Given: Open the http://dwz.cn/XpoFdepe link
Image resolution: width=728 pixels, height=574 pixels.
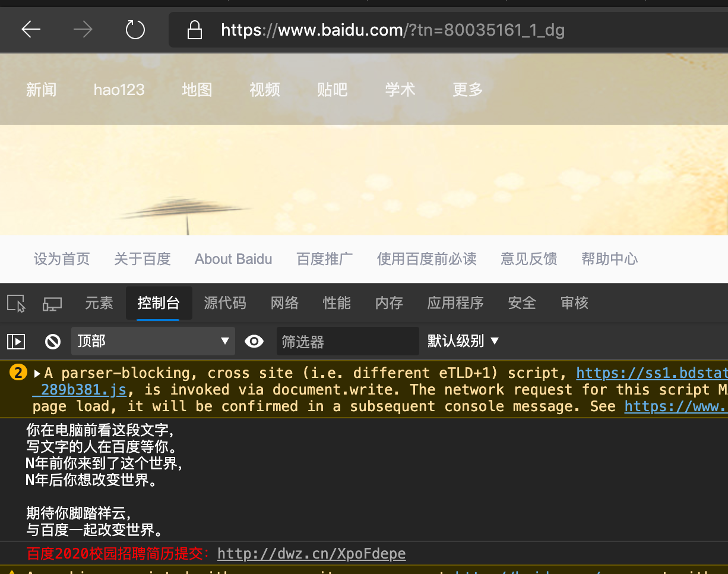Looking at the screenshot, I should click(x=312, y=554).
